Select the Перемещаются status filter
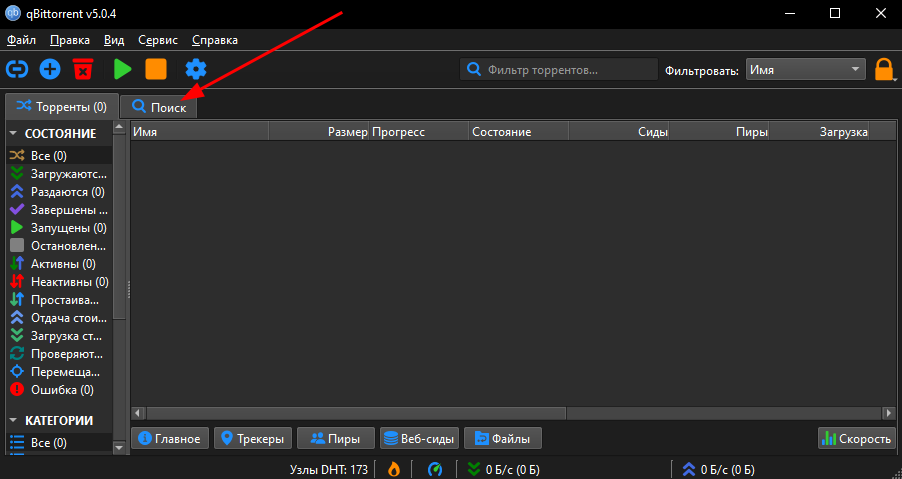 tap(59, 372)
